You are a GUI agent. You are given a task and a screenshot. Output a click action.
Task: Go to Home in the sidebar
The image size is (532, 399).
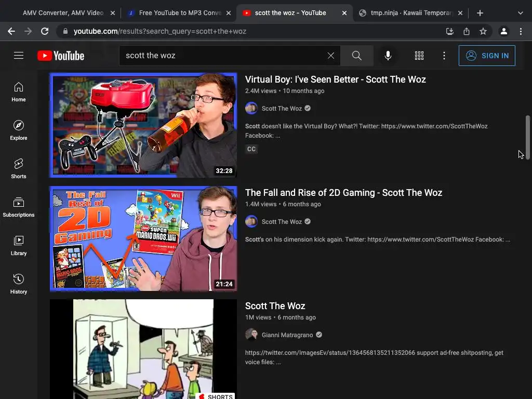pos(19,92)
